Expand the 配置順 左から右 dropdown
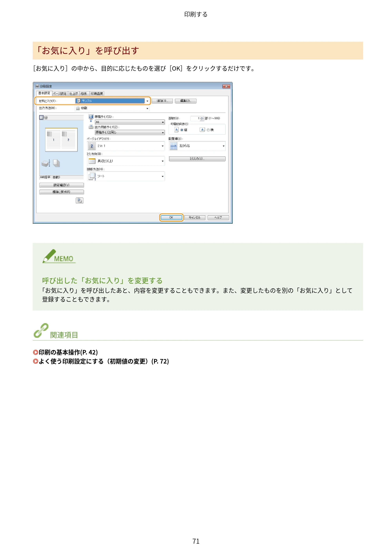This screenshot has width=392, height=555. tap(197, 146)
